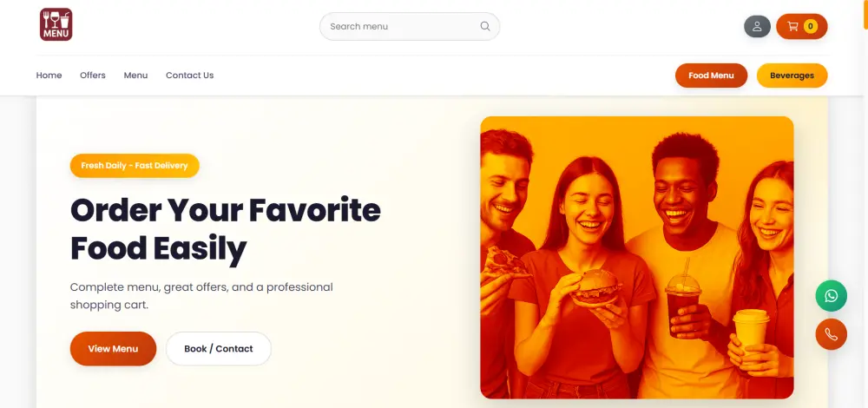Screen dimensions: 868x408
Task: Go to the Home nav link
Action: coord(49,76)
